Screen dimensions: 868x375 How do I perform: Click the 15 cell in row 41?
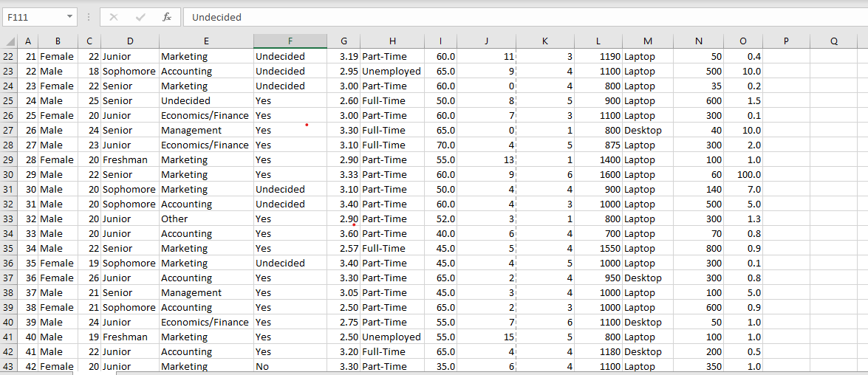[x=487, y=337]
